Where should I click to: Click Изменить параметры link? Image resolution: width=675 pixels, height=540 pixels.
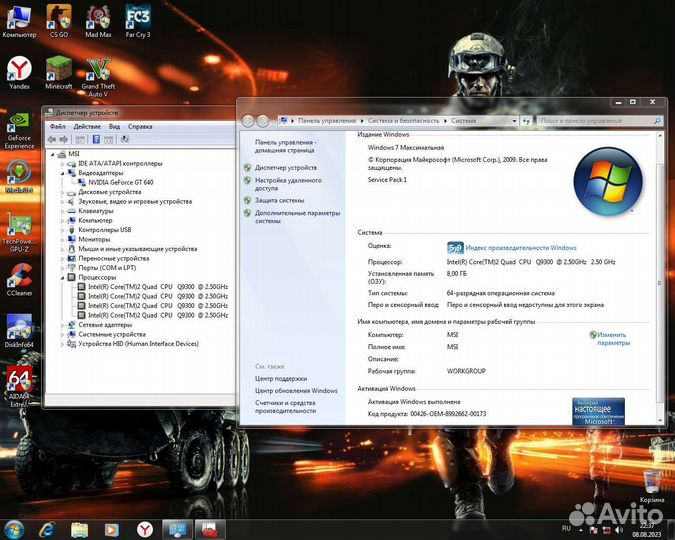(613, 339)
